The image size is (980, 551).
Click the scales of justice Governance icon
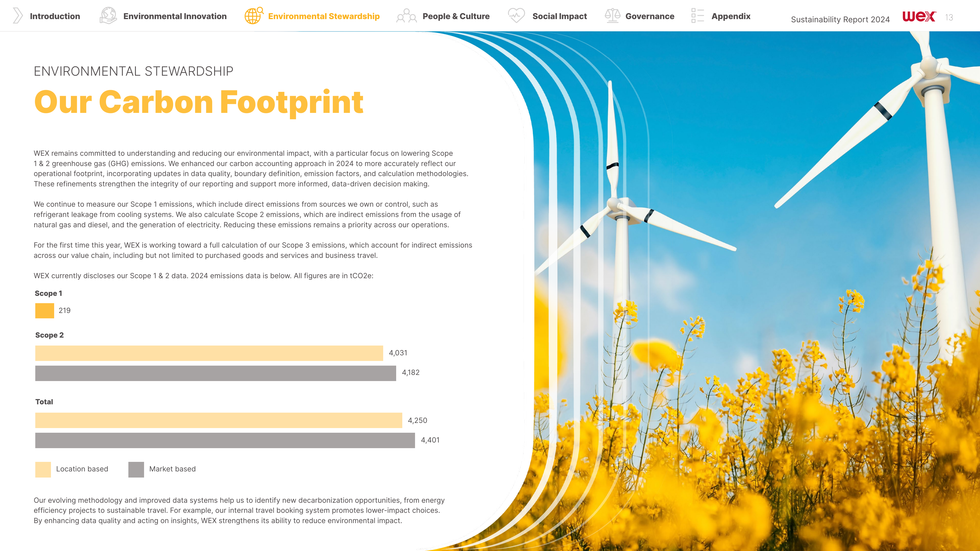coord(612,16)
